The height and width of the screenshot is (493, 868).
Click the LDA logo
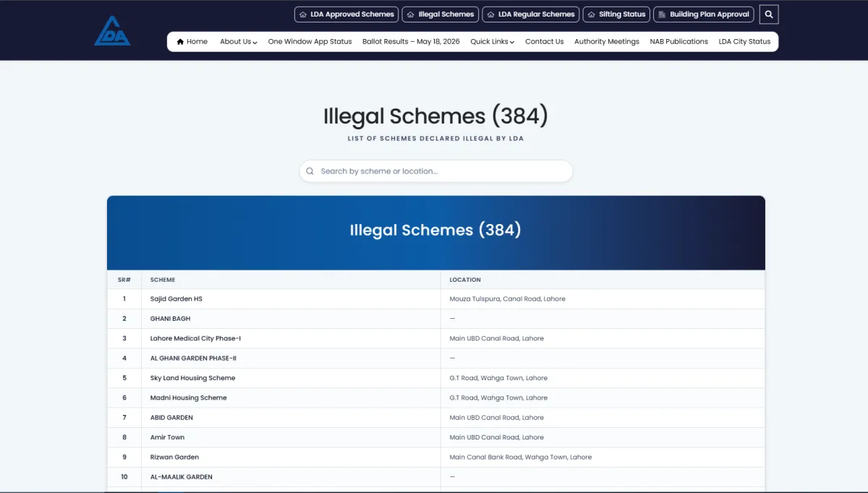112,31
